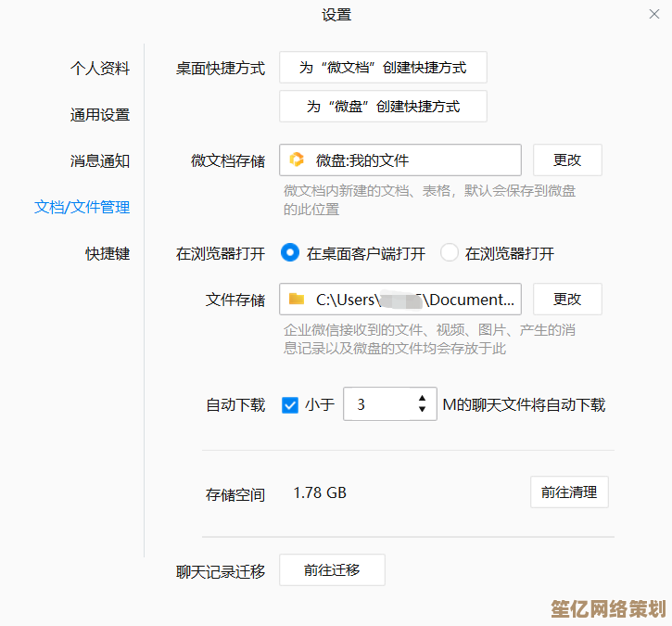Increase auto-download size with up arrow
Image resolution: width=672 pixels, height=626 pixels.
pos(423,399)
